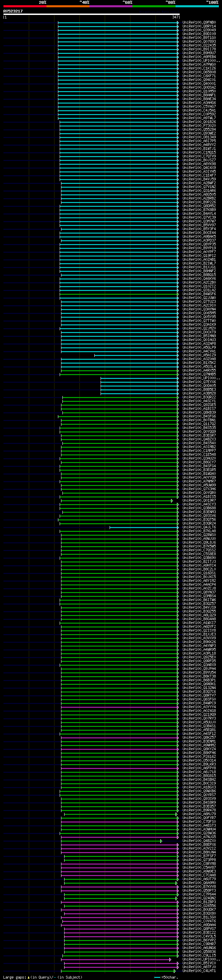Open hit UniRef100_Q9FNB0

pos(199,23)
